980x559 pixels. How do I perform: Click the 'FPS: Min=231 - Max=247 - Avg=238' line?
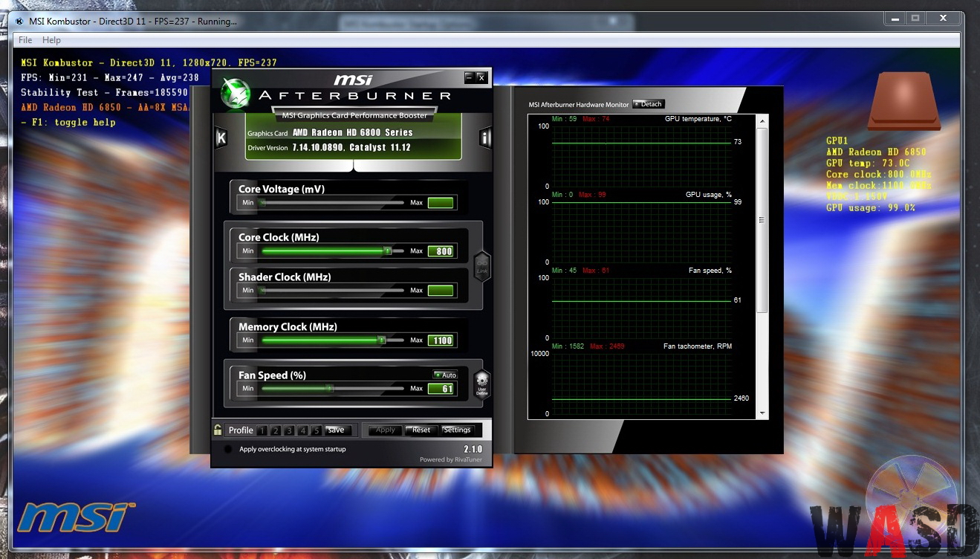pos(110,77)
